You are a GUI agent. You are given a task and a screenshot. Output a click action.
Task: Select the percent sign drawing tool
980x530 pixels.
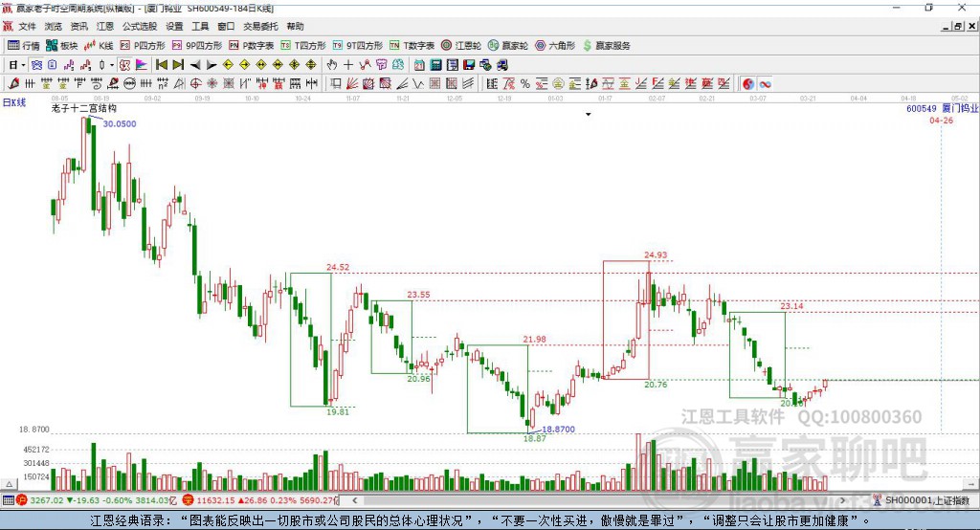[x=525, y=84]
